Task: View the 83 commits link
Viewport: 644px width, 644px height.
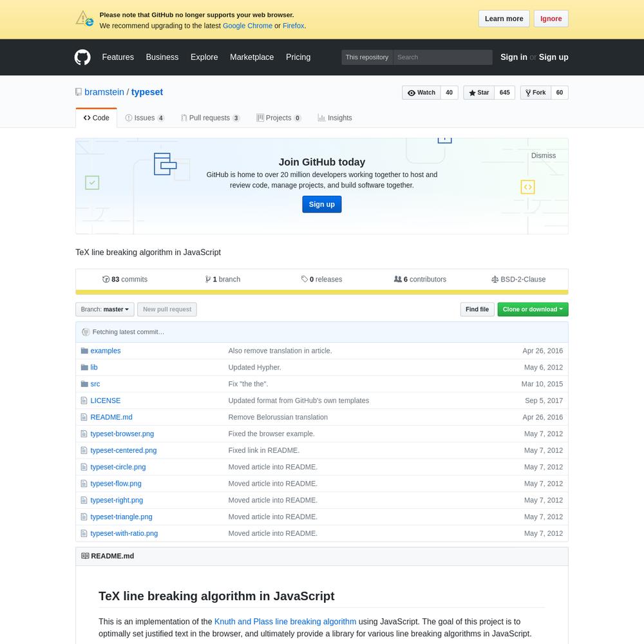Action: coord(125,279)
